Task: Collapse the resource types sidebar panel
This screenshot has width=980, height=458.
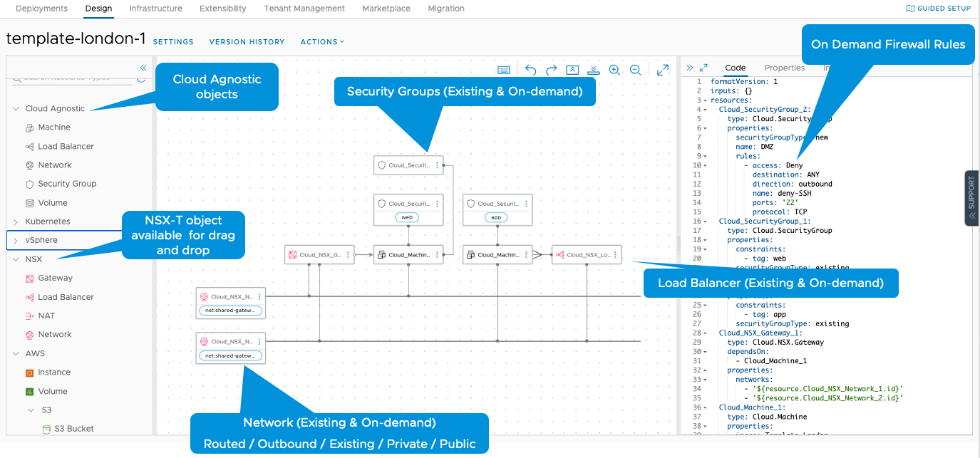Action: point(143,68)
